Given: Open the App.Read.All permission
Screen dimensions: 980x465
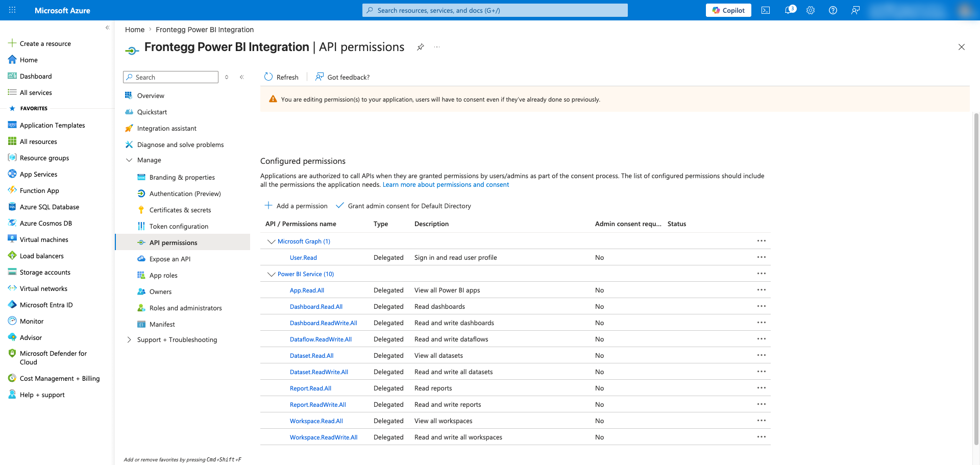Looking at the screenshot, I should tap(307, 290).
